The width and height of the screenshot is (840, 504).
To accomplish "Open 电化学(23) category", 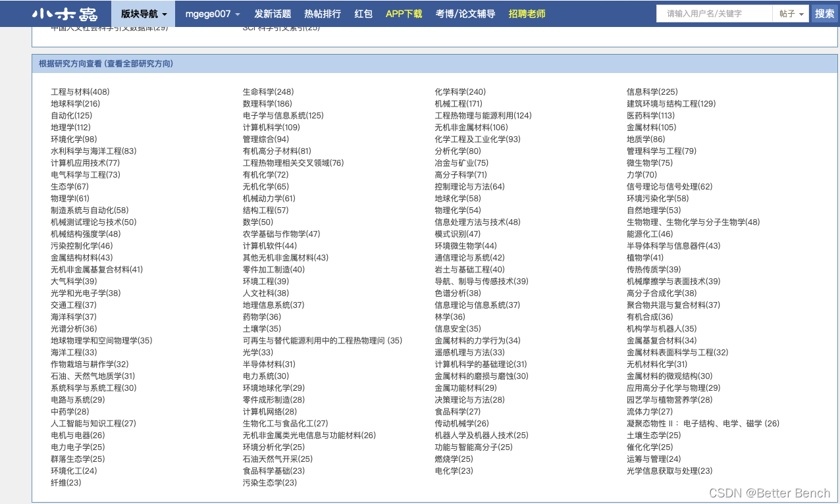I will [454, 471].
